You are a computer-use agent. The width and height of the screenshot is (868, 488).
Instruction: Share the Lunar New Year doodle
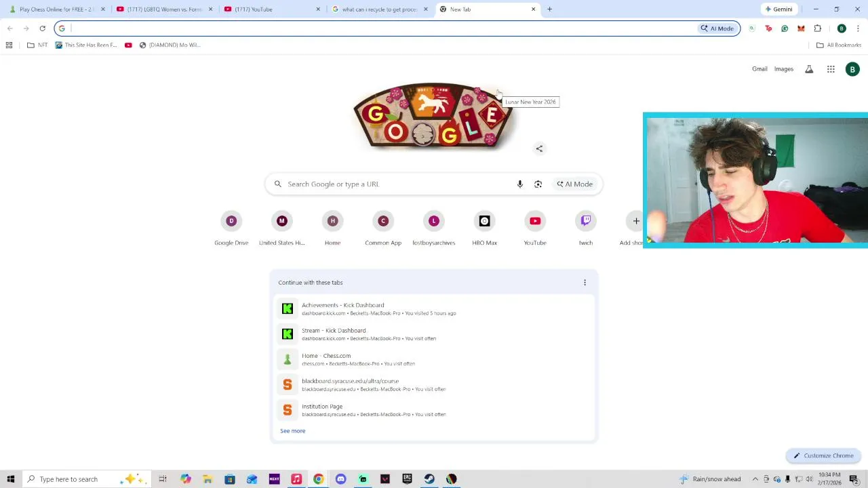click(x=539, y=148)
